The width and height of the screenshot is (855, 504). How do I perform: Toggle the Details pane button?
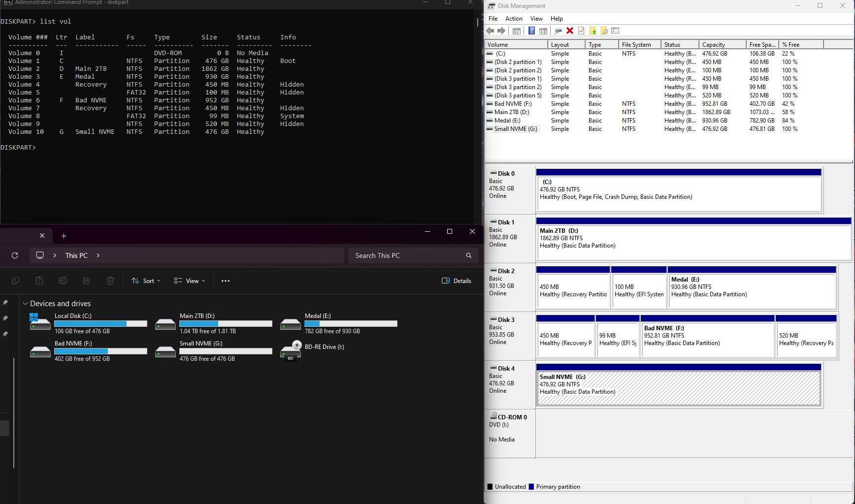(457, 281)
